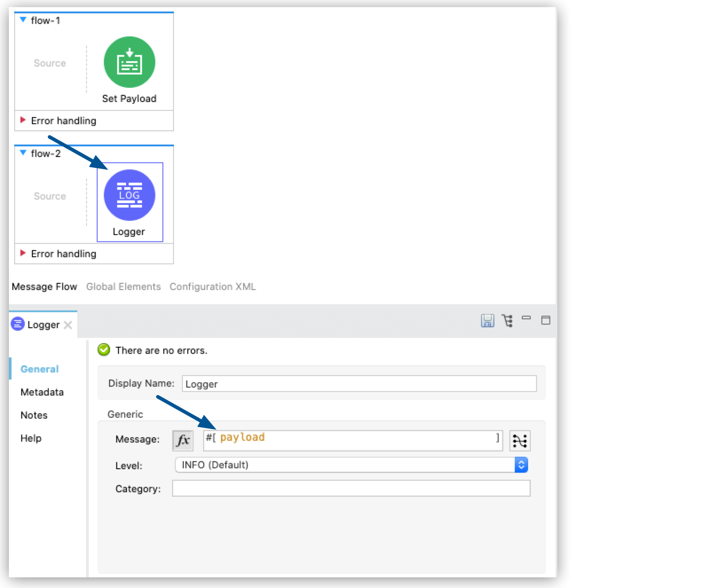Click the save icon in the properties toolbar

tap(487, 321)
